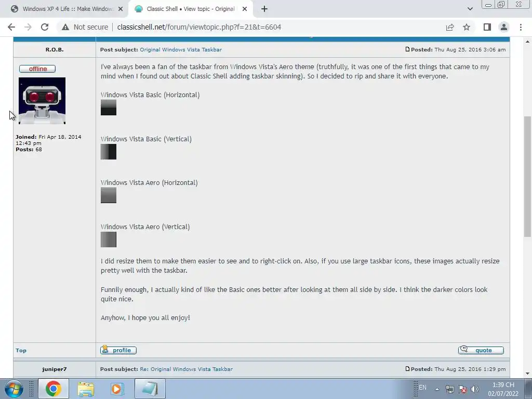Image resolution: width=532 pixels, height=399 pixels.
Task: Launch Windows Media Player from taskbar
Action: click(117, 389)
